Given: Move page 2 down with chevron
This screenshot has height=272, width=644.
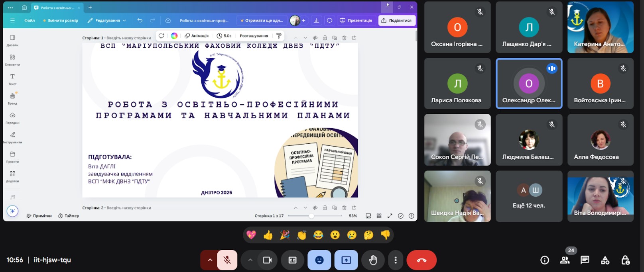Looking at the screenshot, I should click(305, 207).
